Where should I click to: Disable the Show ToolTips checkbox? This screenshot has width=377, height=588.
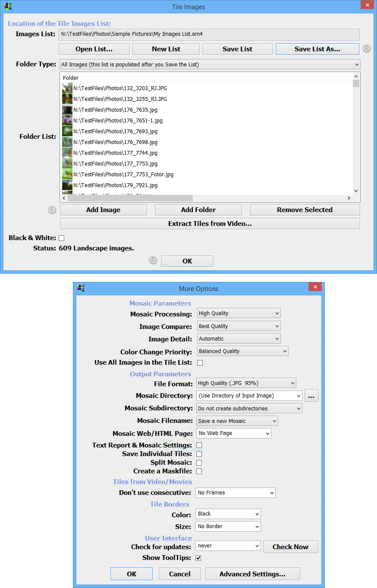(x=198, y=558)
